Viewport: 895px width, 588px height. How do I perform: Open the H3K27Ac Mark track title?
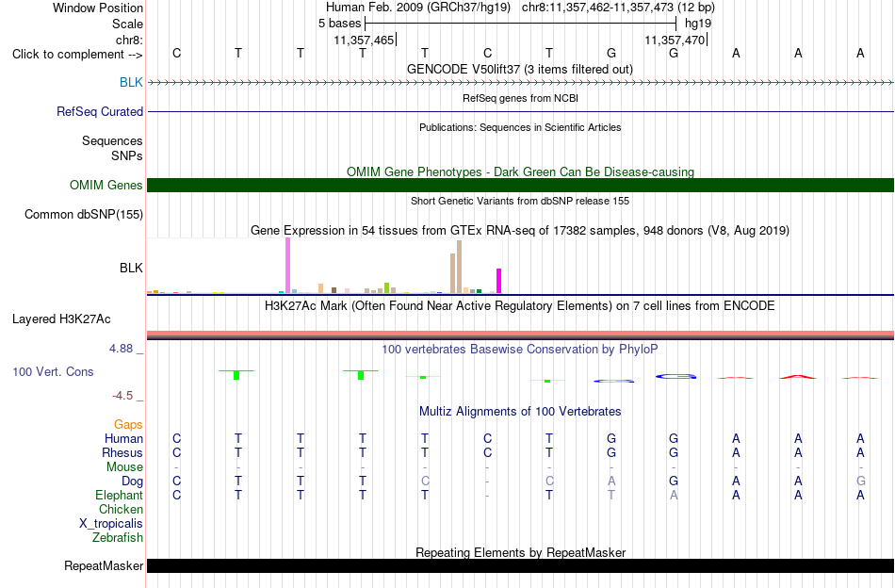520,306
